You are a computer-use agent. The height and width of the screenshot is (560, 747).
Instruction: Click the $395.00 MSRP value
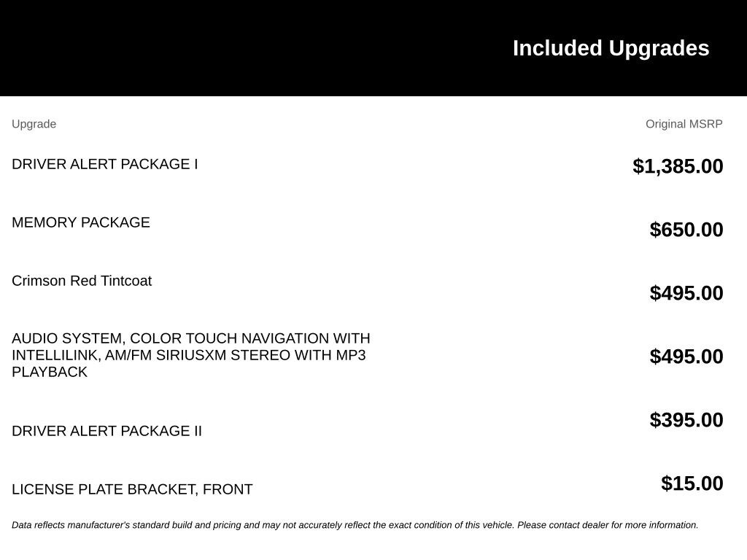pyautogui.click(x=686, y=419)
